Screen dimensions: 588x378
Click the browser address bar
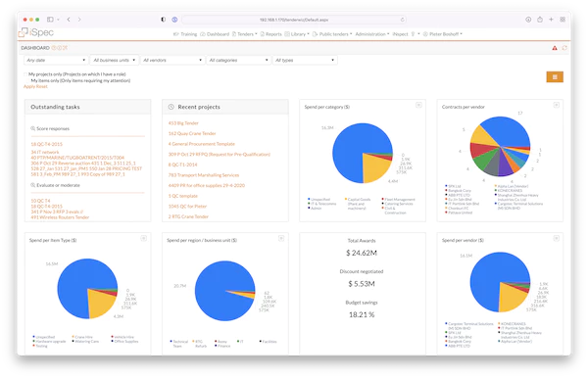(x=294, y=20)
